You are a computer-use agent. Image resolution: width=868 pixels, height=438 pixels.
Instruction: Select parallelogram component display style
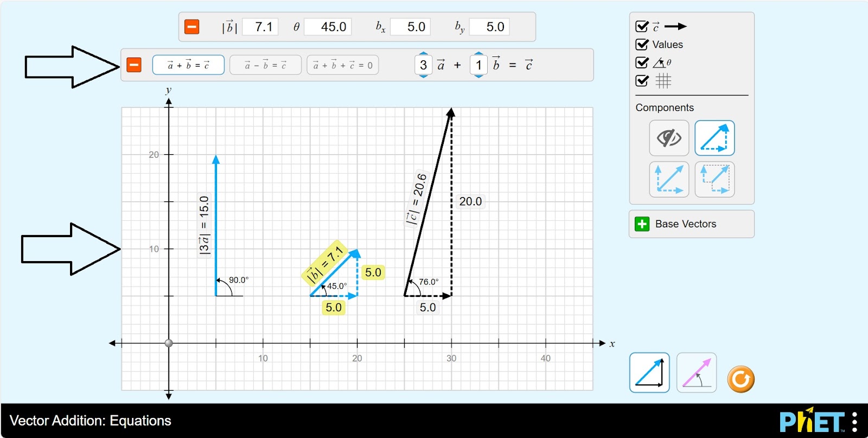click(669, 179)
